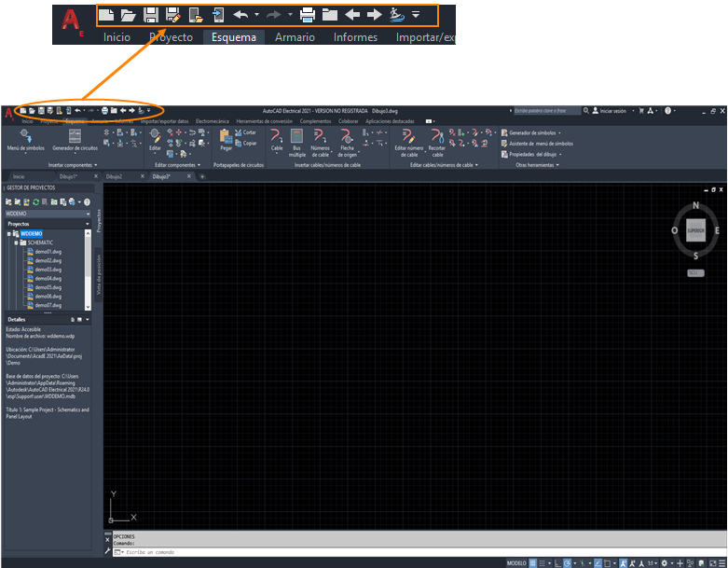
Task: Launch the Generador de circuitos tool
Action: coord(75,140)
